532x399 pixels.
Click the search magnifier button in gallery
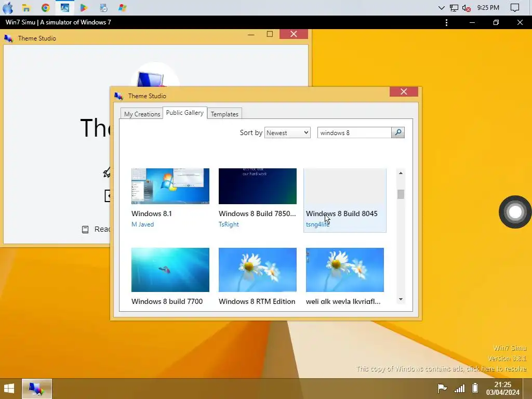pos(398,132)
